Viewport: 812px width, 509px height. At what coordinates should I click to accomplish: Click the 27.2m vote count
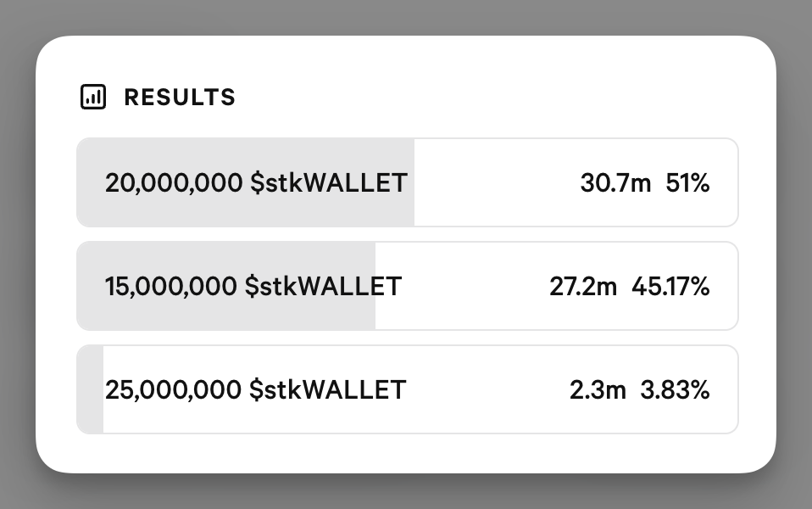point(583,286)
